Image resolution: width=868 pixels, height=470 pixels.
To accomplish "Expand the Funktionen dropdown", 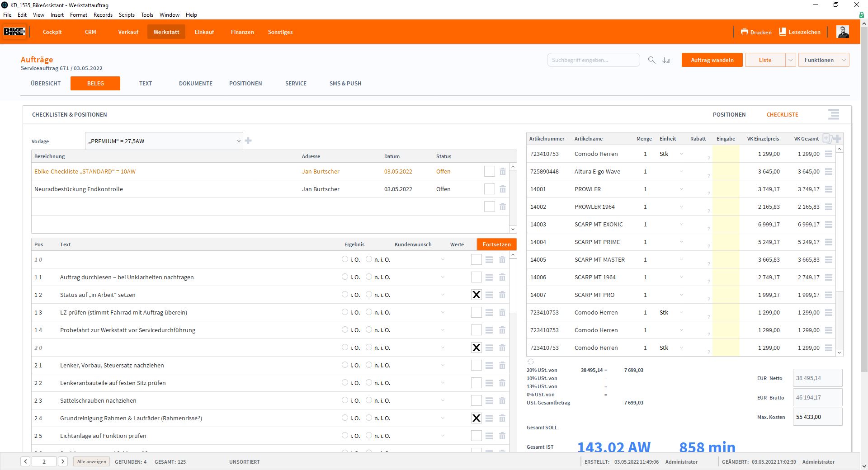I will point(844,60).
